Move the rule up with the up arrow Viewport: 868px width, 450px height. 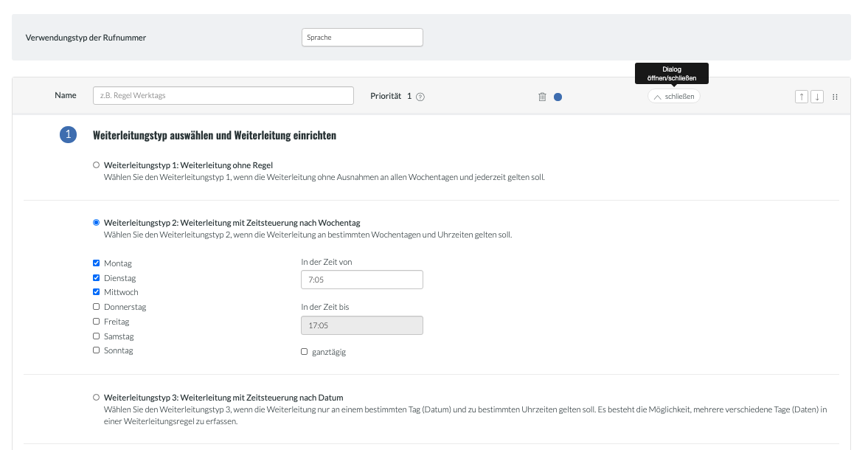[802, 97]
